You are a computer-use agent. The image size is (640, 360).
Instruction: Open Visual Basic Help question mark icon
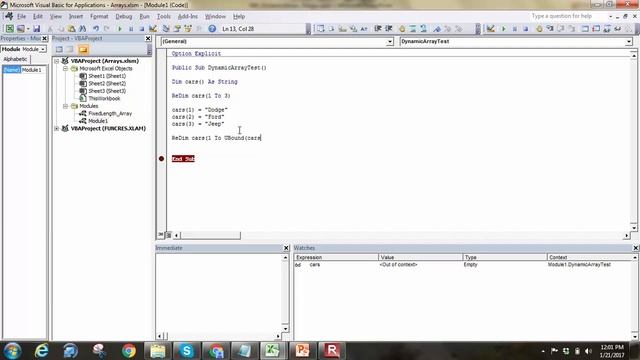[x=212, y=29]
